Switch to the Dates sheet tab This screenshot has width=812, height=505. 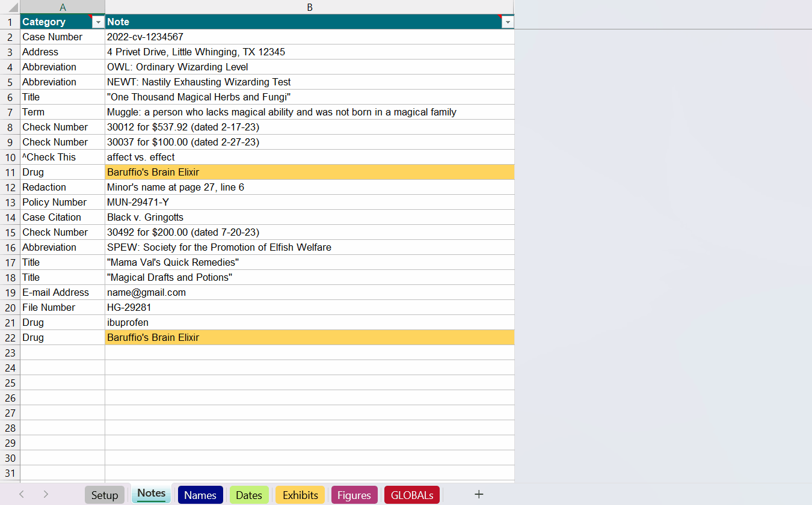[x=249, y=495]
